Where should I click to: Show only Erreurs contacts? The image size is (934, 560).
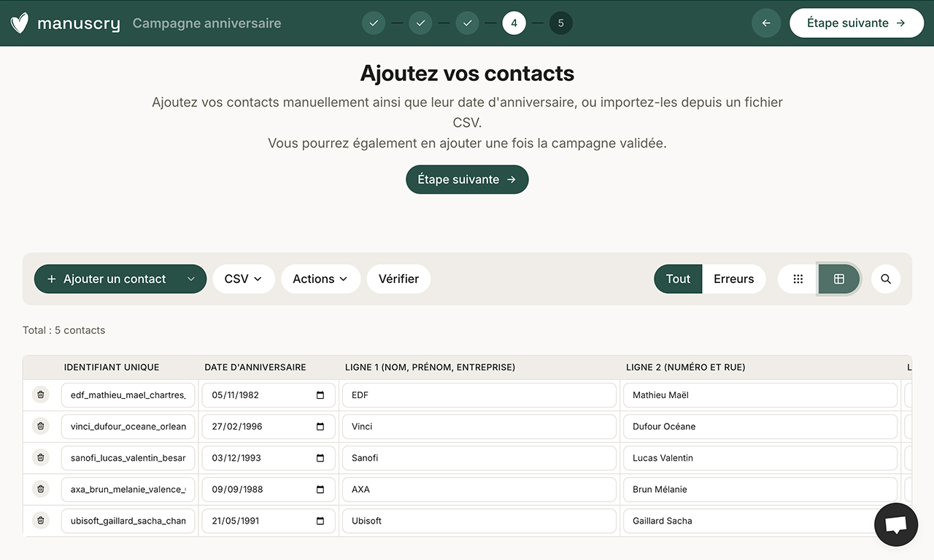(733, 279)
